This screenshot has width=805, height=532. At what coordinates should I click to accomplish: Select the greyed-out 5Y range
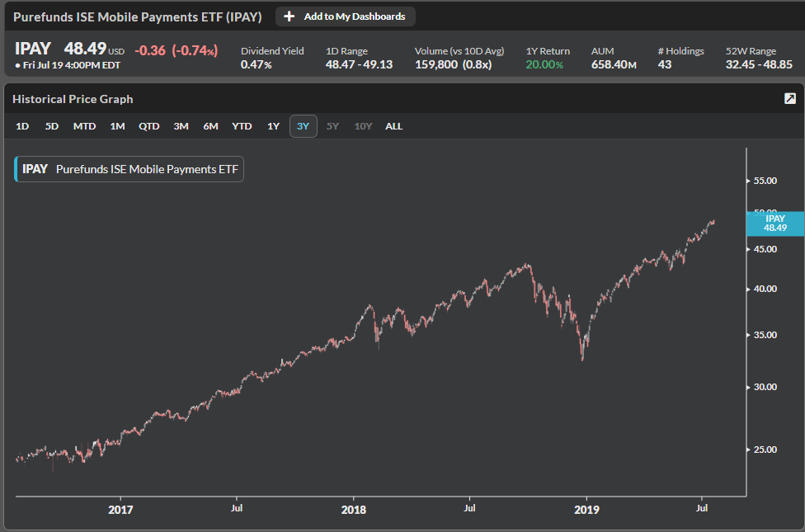click(x=332, y=126)
